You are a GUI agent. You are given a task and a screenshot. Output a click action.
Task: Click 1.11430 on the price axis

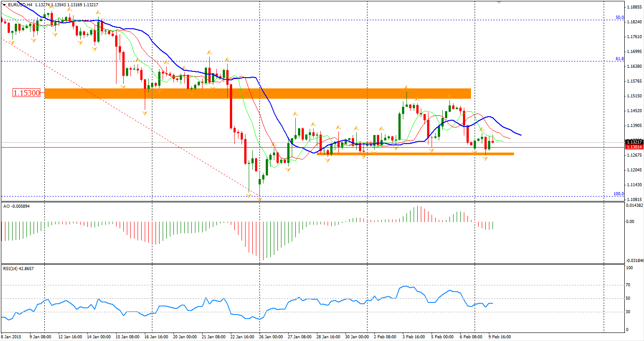[634, 185]
